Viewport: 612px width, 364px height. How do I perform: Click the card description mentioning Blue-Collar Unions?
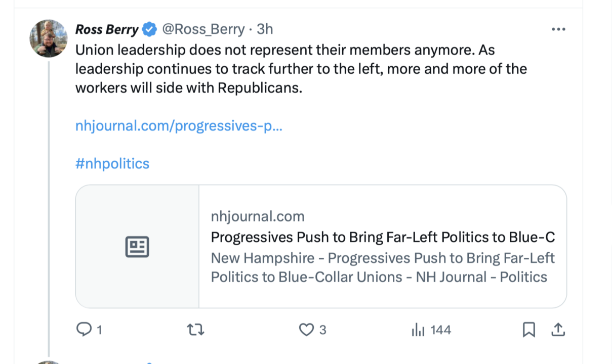click(x=382, y=267)
